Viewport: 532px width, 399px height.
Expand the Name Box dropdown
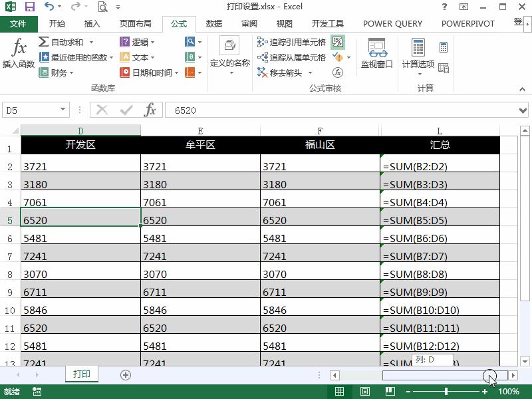(62, 109)
